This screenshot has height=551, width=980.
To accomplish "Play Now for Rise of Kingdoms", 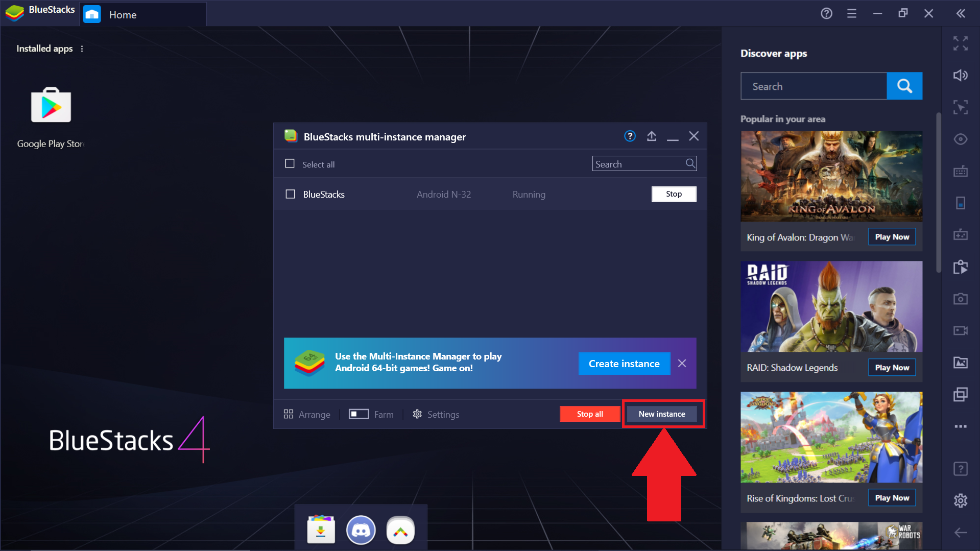I will [892, 498].
